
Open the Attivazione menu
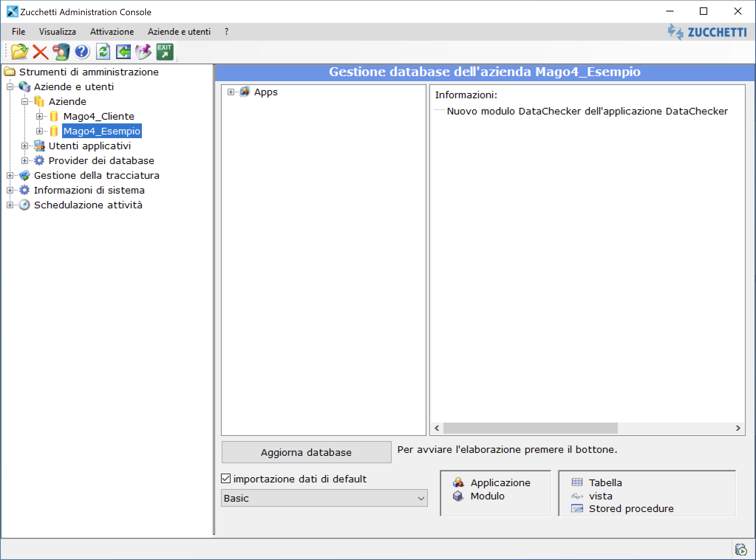click(x=112, y=32)
